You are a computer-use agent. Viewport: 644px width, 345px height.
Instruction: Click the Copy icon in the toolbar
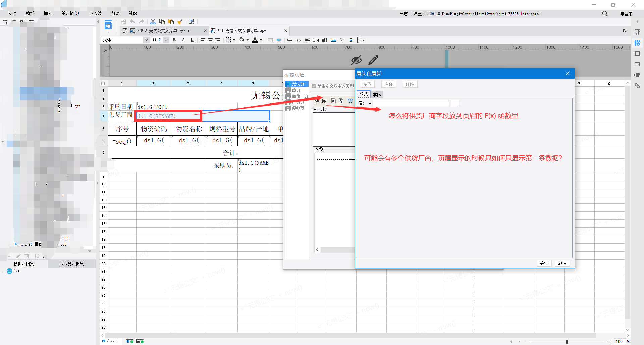pos(162,22)
